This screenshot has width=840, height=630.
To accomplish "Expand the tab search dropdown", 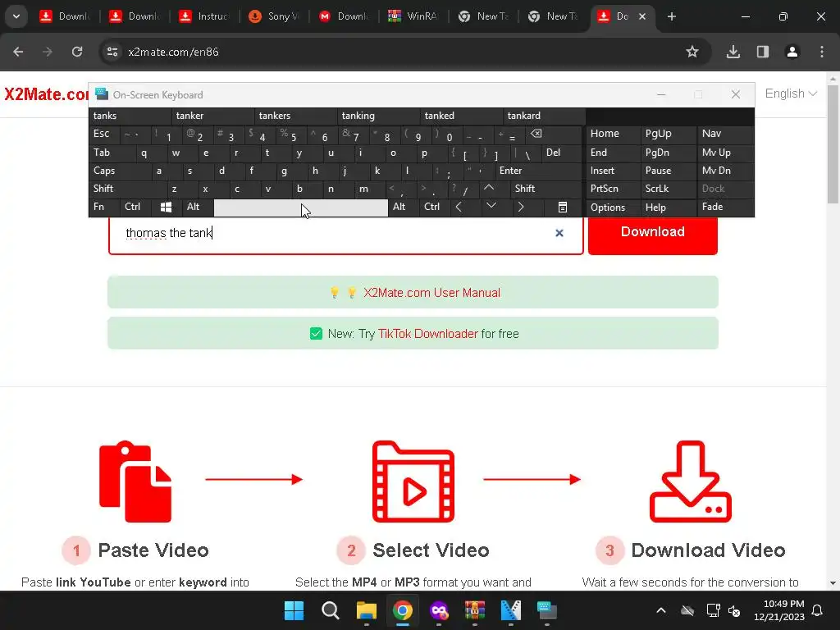I will [x=16, y=16].
